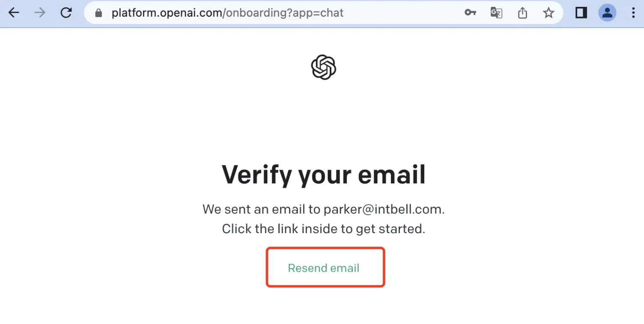The height and width of the screenshot is (324, 644).
Task: Bookmark this tab with the star icon
Action: click(549, 13)
